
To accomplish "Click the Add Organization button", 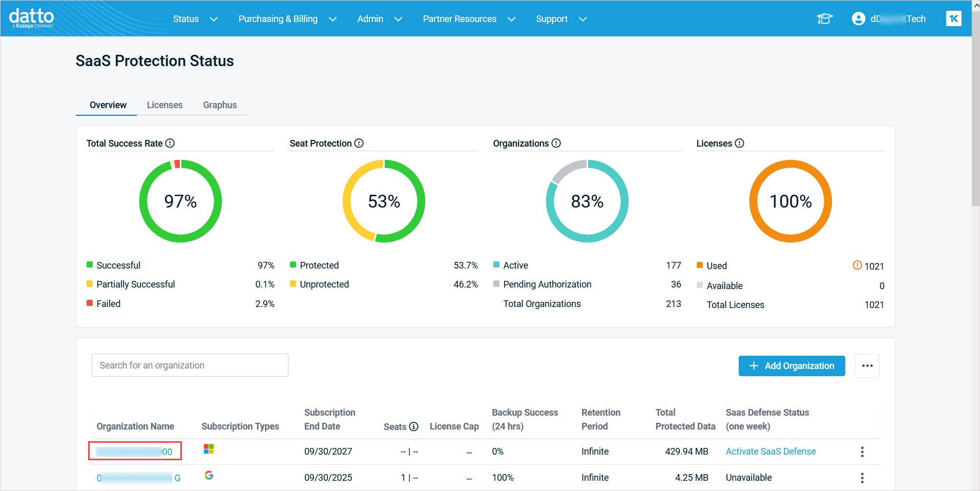I will pos(791,366).
